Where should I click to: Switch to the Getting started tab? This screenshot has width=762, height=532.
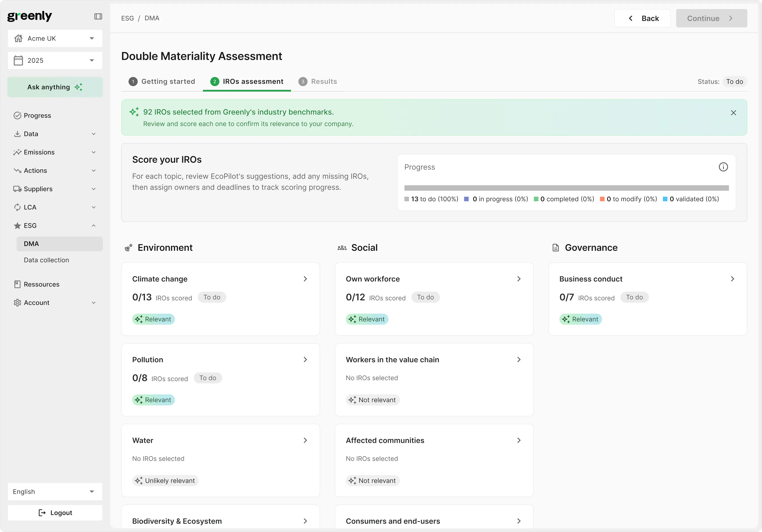pyautogui.click(x=162, y=81)
